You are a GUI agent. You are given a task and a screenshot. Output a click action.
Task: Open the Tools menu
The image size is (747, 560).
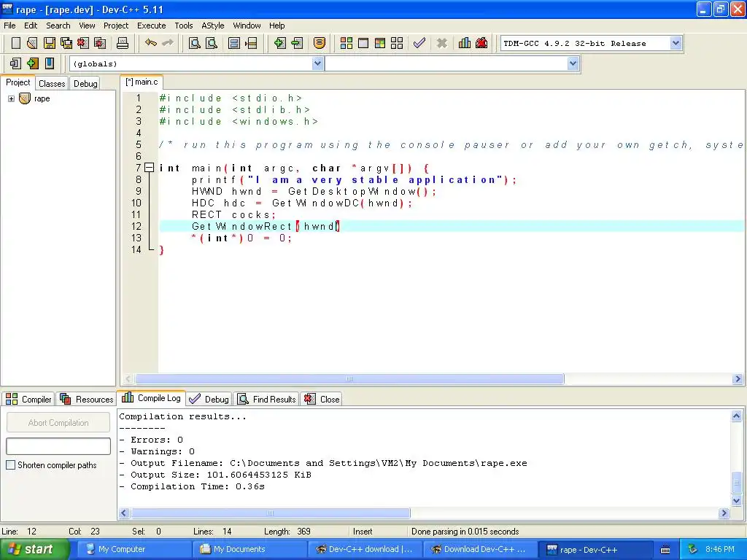(183, 26)
